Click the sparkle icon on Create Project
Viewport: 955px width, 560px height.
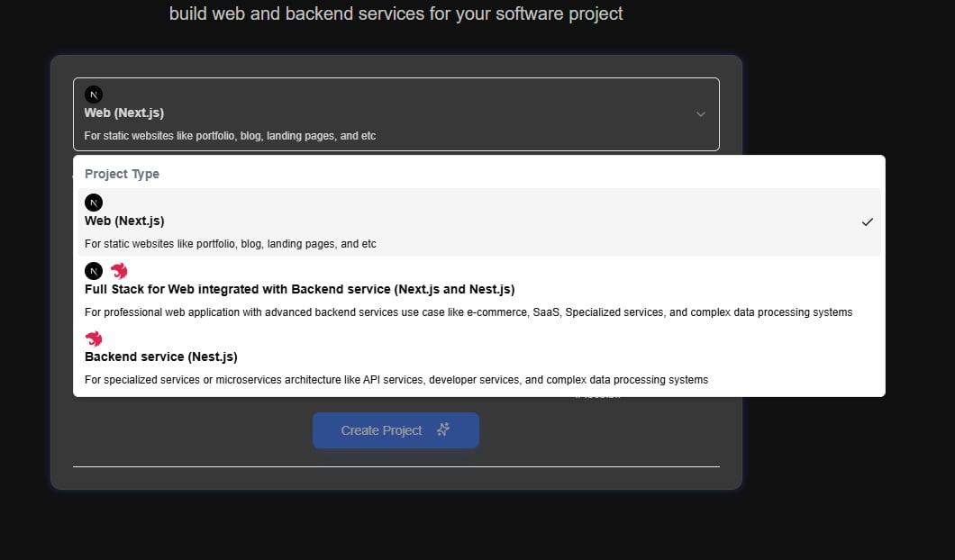pos(443,429)
